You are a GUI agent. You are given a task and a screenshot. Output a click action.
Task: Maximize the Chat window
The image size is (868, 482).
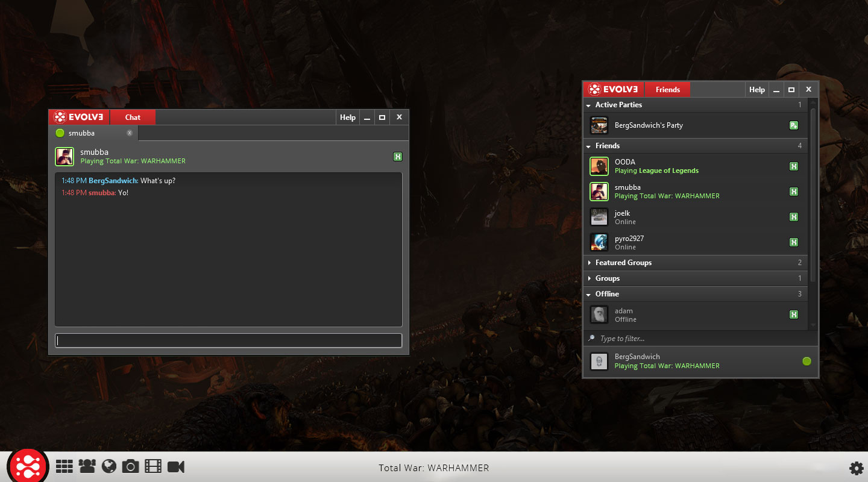click(x=382, y=117)
